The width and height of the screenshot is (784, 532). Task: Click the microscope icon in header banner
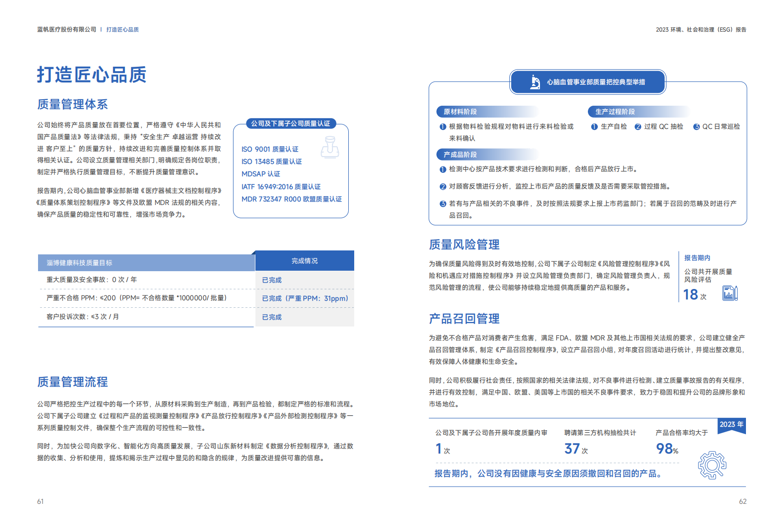535,82
